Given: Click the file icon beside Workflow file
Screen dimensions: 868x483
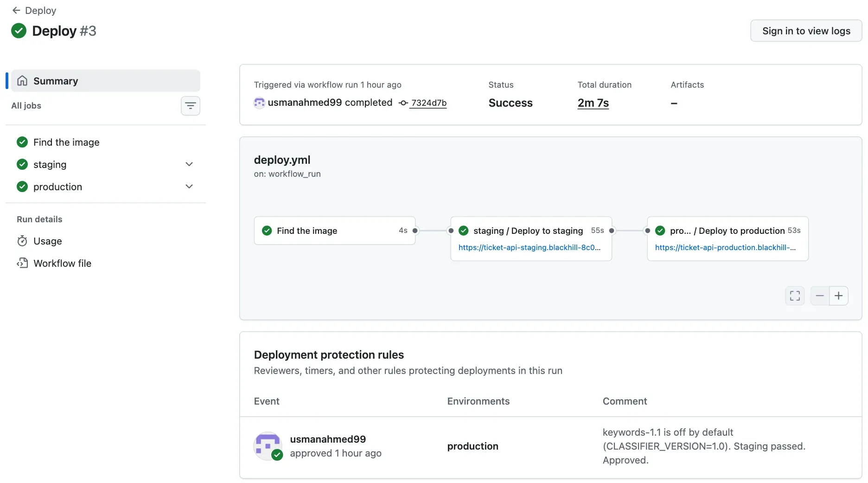Looking at the screenshot, I should pyautogui.click(x=22, y=263).
